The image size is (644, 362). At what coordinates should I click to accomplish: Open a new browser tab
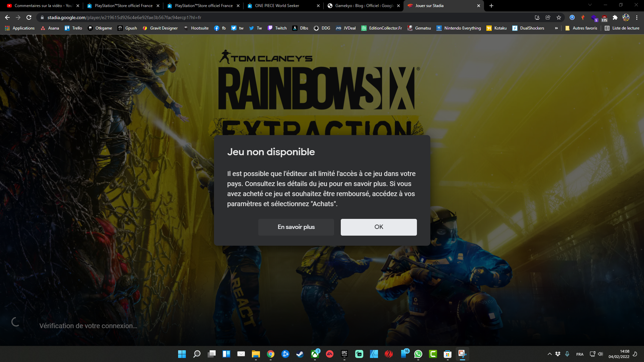491,6
